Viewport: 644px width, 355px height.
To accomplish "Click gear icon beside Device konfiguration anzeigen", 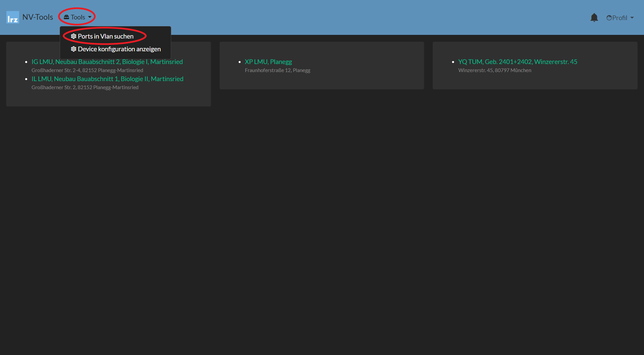I will click(73, 49).
